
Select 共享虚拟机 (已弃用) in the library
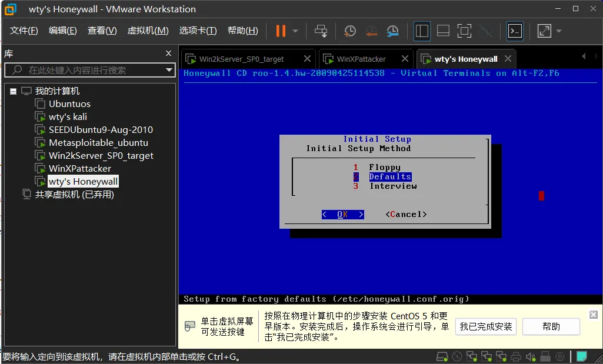74,195
